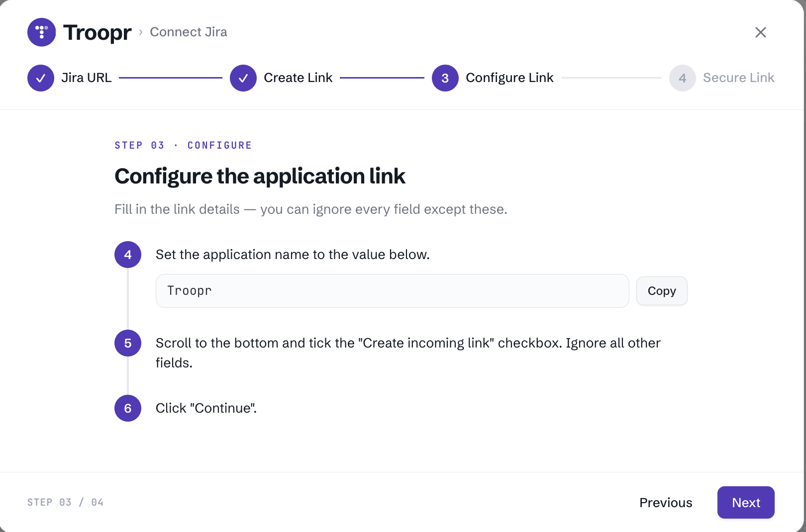Go to the Next step

tap(746, 503)
